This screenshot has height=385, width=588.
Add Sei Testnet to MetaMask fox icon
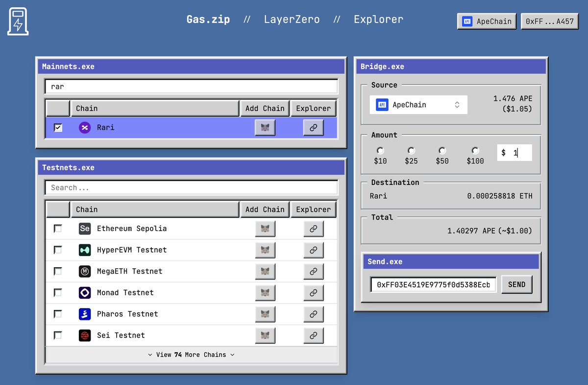pyautogui.click(x=265, y=335)
